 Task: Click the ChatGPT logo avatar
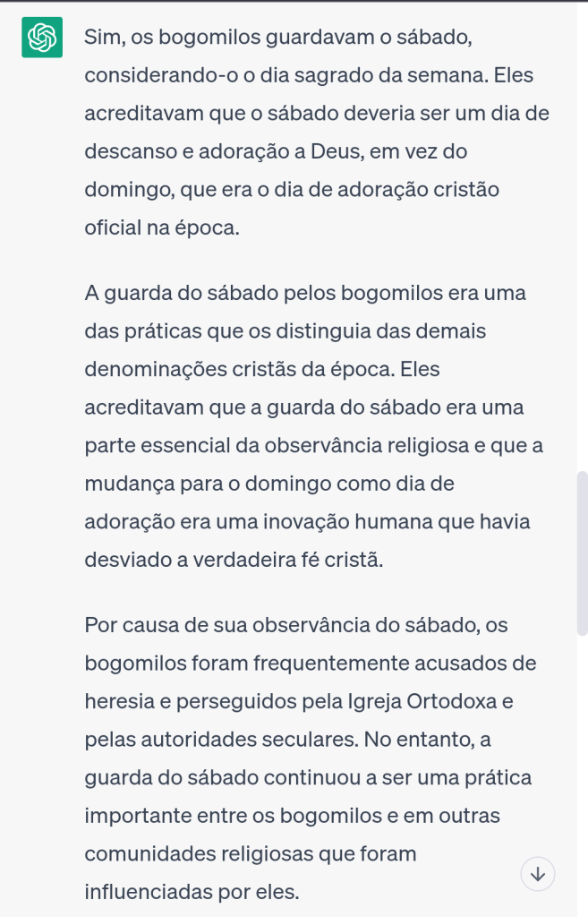tap(41, 38)
